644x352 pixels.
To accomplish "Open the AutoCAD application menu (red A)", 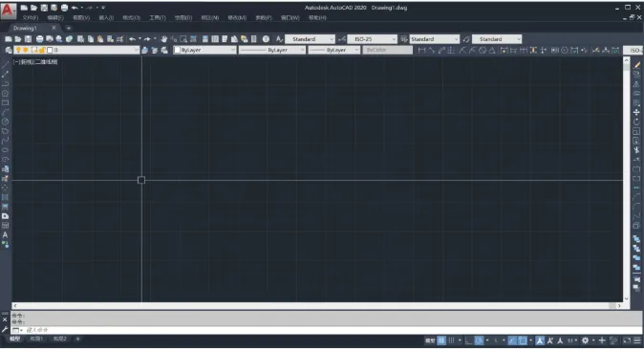I will click(9, 11).
